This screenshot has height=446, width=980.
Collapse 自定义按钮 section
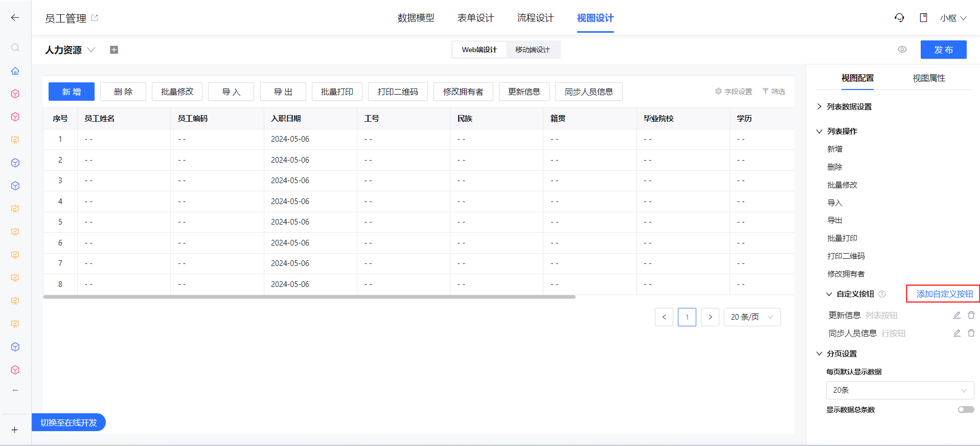tap(829, 294)
